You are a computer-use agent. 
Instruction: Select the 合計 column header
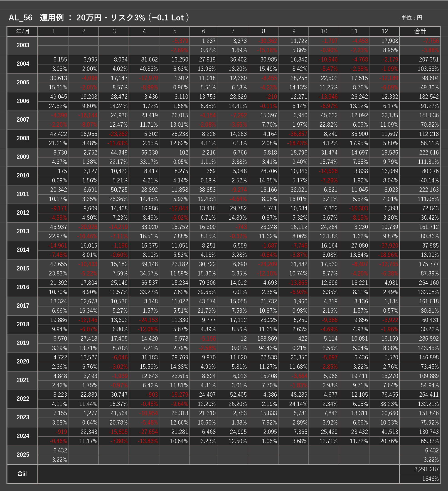coord(420,31)
